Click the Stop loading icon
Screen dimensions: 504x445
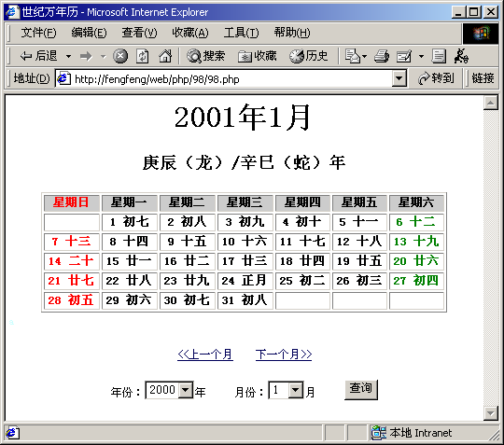[120, 56]
